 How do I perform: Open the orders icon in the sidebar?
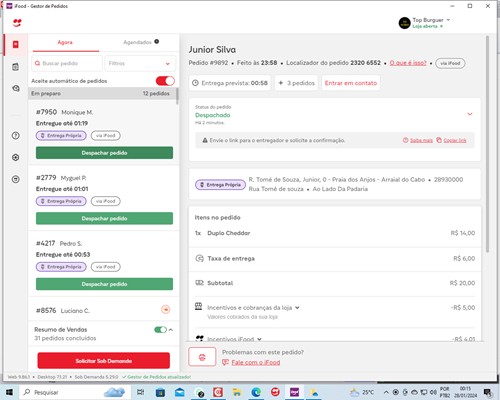point(15,45)
